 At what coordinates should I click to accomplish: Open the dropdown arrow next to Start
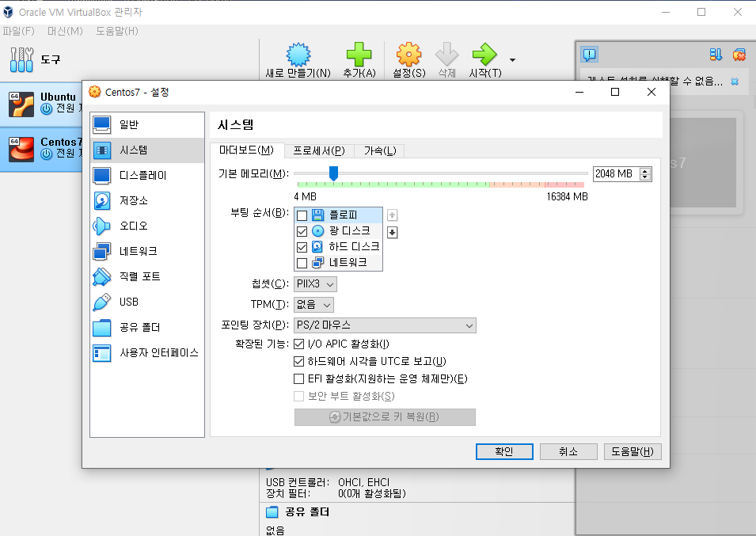point(512,59)
